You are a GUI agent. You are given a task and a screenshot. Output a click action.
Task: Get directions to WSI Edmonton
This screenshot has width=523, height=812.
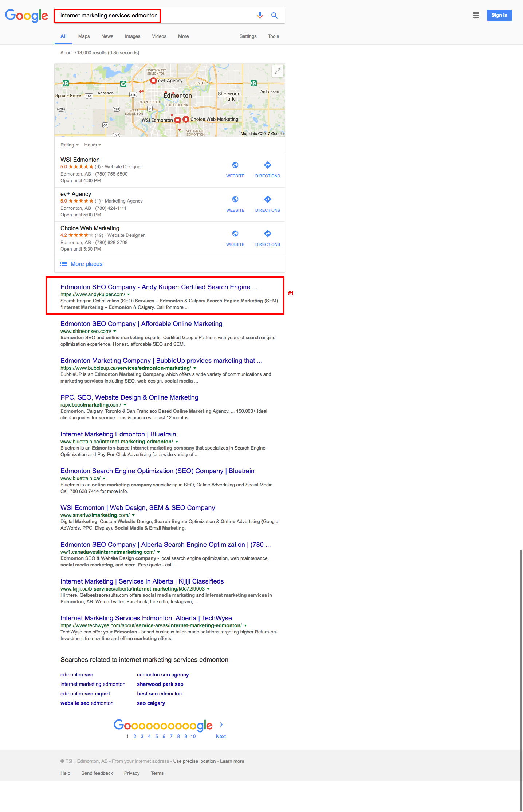[268, 165]
